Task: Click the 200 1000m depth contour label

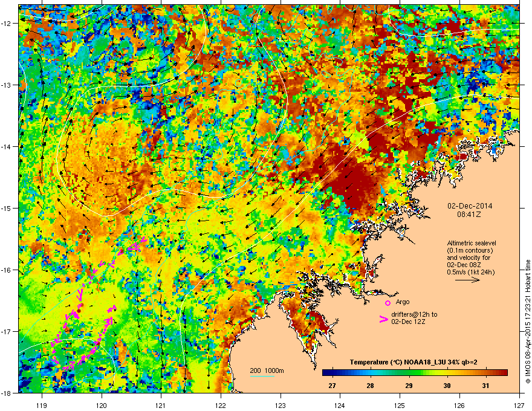Action: click(267, 371)
